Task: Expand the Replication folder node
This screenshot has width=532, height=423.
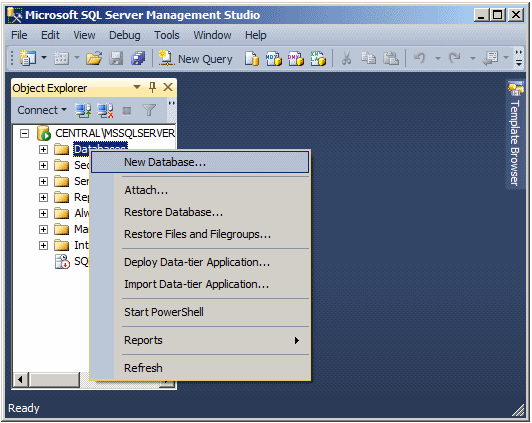Action: [43, 197]
